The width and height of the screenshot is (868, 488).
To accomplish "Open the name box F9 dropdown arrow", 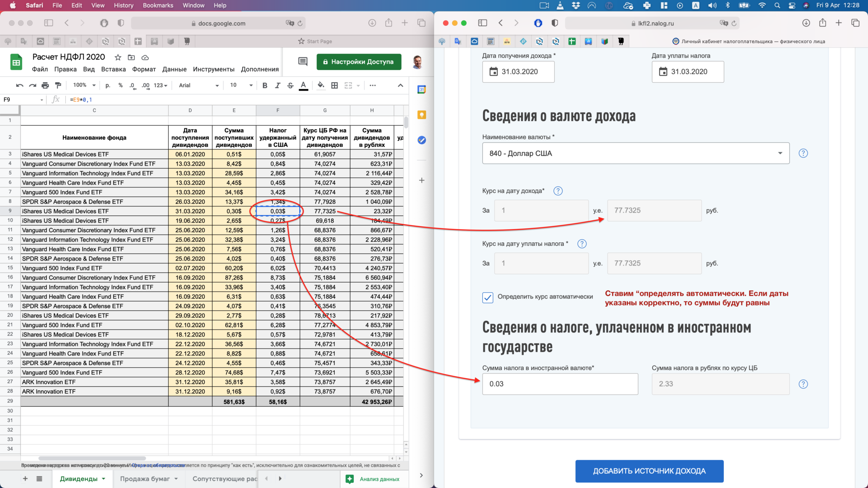I will pyautogui.click(x=42, y=100).
